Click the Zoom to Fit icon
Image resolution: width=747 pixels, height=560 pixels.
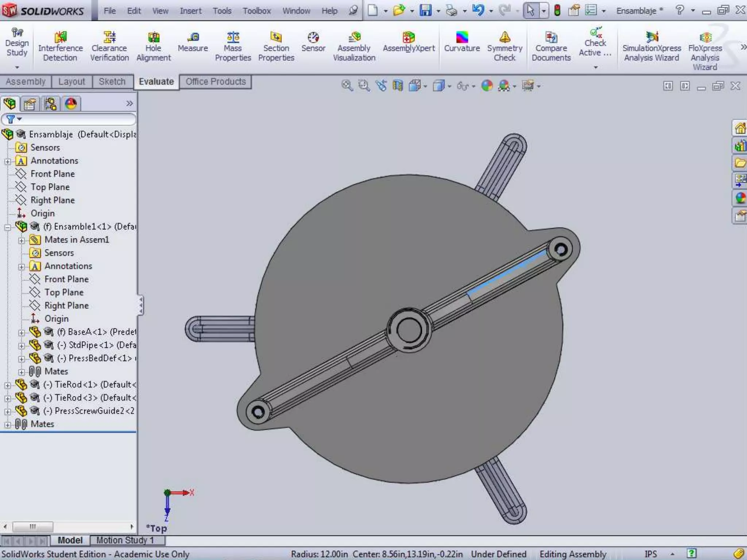(x=347, y=86)
